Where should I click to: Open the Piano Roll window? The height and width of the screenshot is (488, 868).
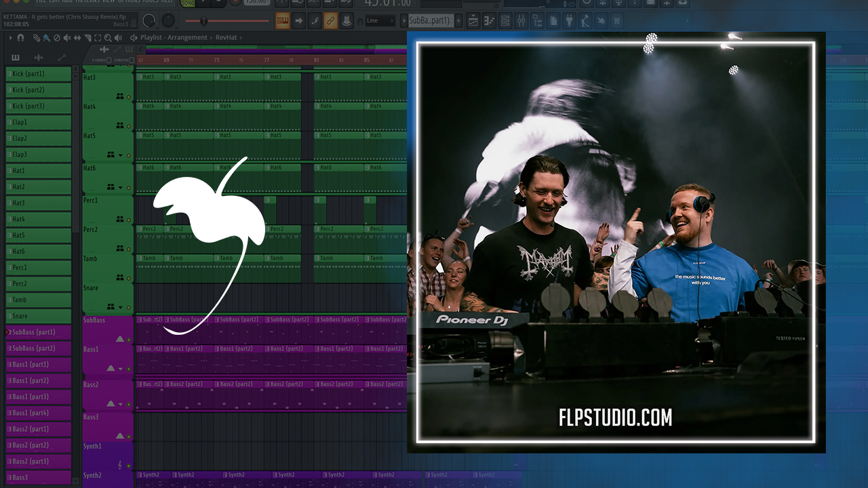pos(489,21)
